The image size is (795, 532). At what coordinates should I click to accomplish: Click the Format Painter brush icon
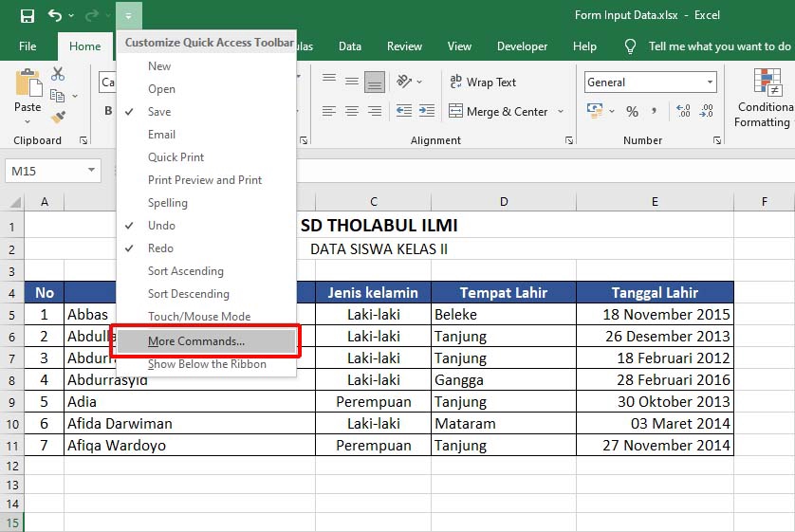pos(58,117)
